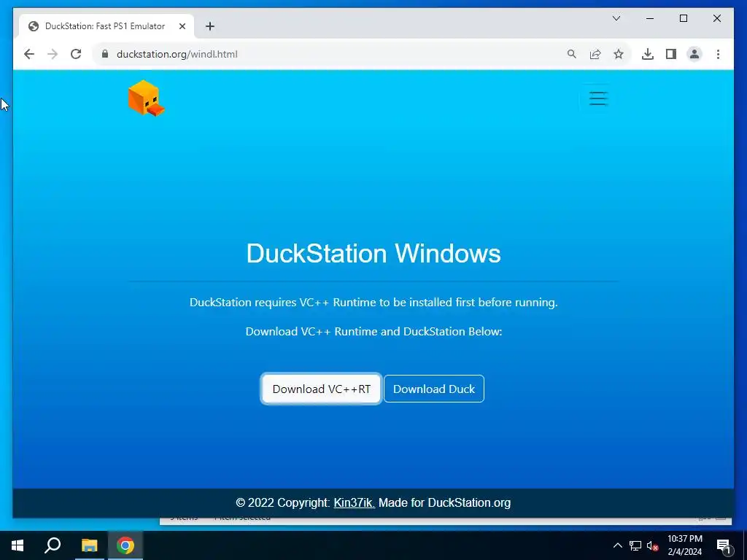Expand the tab search chevron
The width and height of the screenshot is (747, 560).
tap(616, 18)
